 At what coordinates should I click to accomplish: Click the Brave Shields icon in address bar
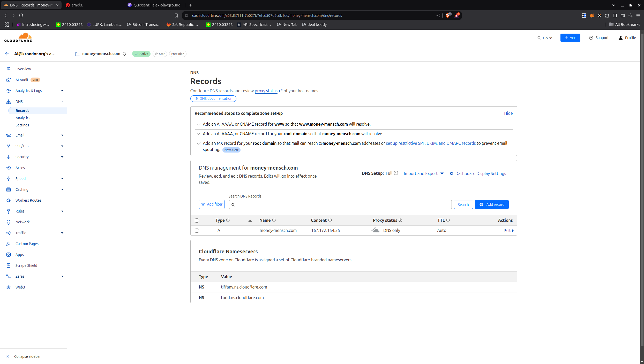point(448,16)
